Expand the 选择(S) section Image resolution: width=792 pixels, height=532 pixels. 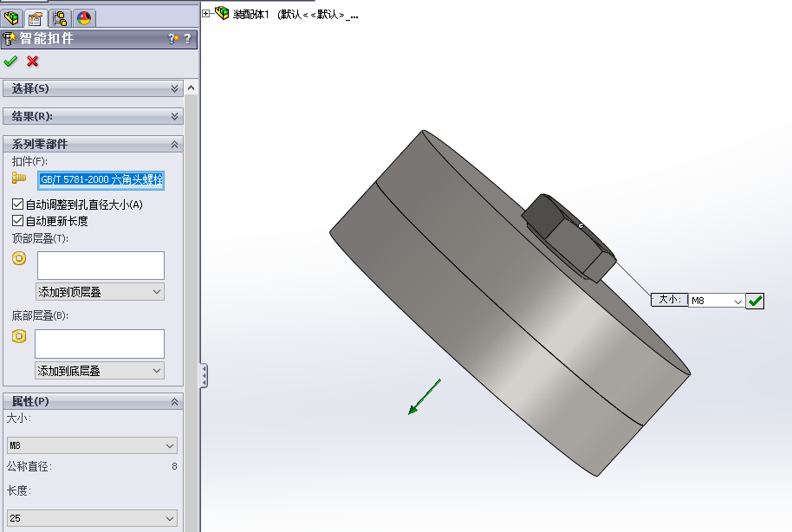coord(174,88)
